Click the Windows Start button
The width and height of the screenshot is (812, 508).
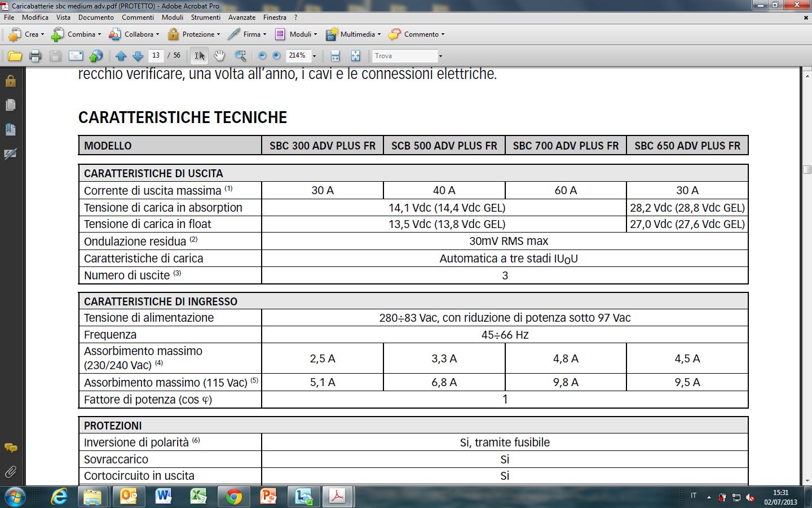[14, 497]
